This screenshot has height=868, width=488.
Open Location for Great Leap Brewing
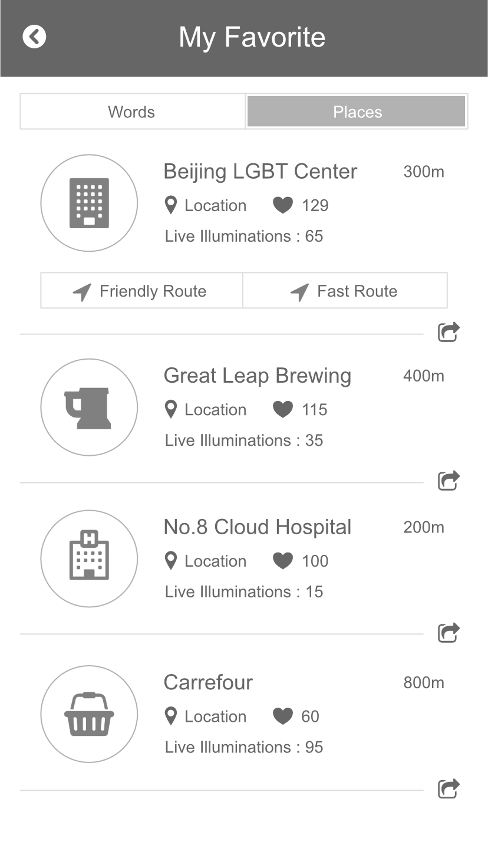click(205, 410)
